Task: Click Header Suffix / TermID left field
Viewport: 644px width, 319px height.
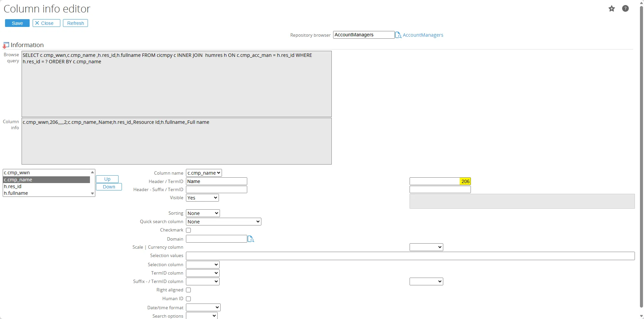Action: pos(217,189)
